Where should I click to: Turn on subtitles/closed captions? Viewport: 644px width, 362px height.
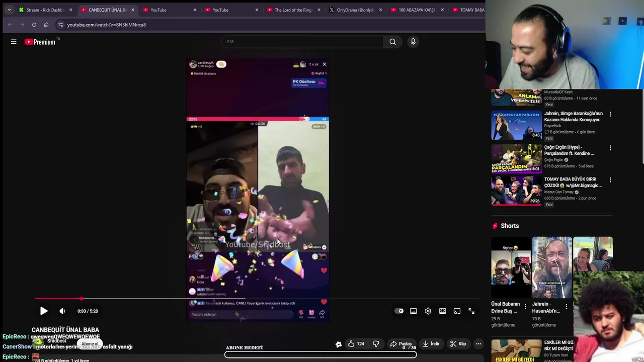tap(414, 311)
